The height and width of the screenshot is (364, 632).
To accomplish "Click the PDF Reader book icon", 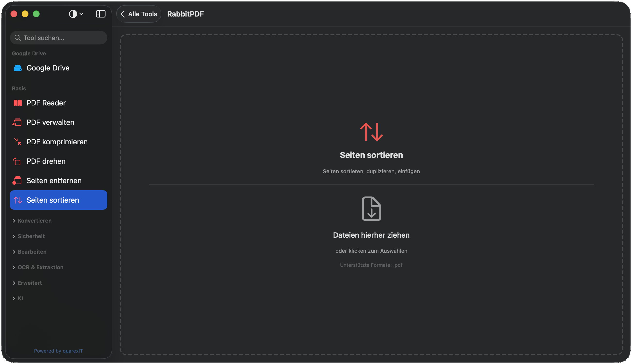I will 18,103.
